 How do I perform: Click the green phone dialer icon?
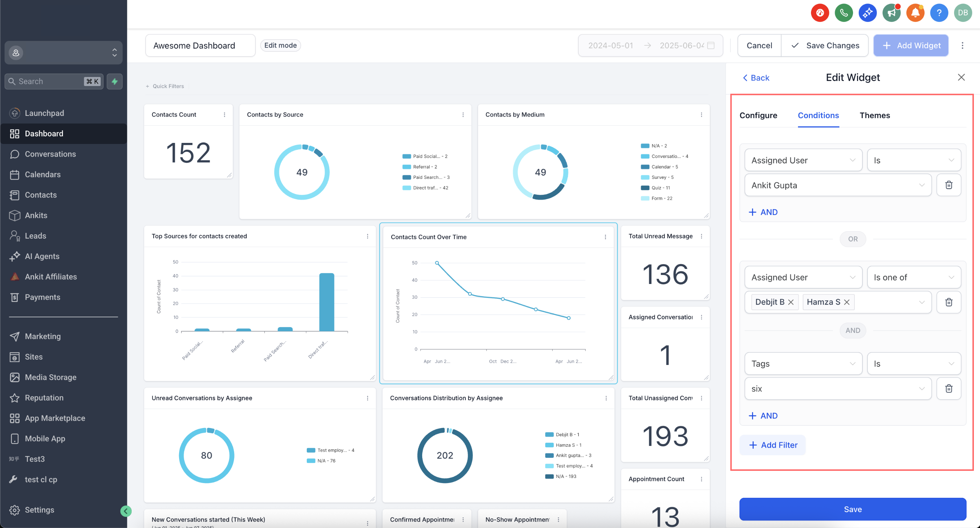tap(843, 13)
